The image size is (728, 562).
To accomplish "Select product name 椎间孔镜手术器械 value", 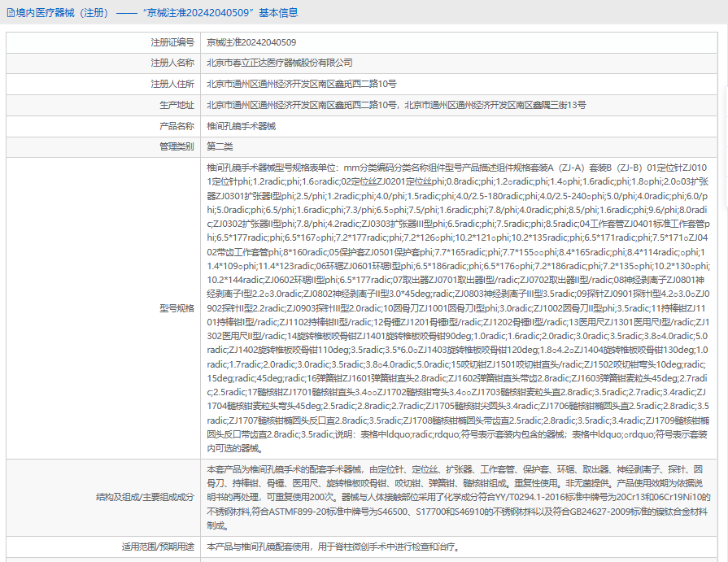I will 241,126.
